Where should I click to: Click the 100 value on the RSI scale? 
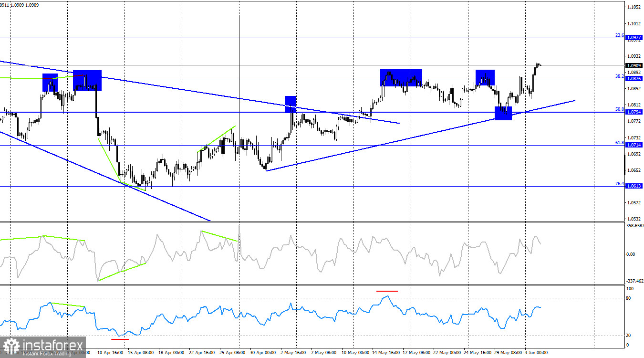coord(630,289)
